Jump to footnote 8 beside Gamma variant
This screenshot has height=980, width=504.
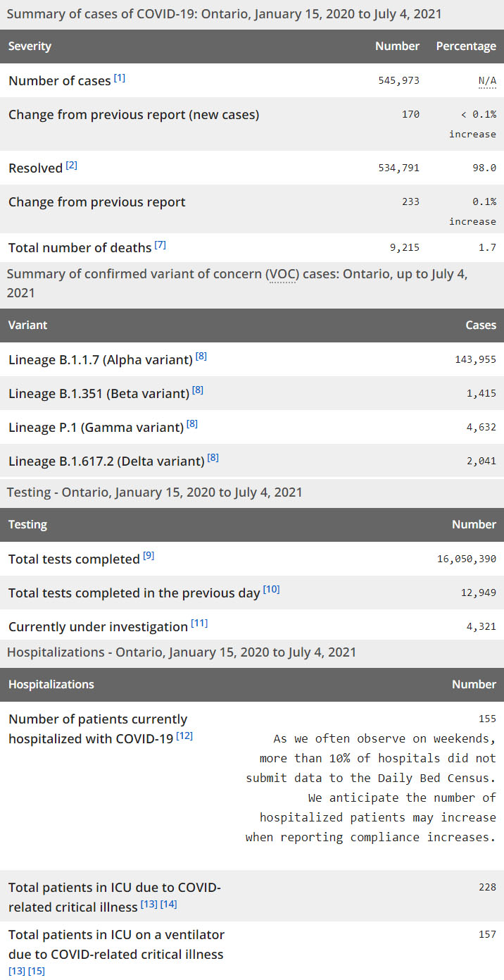(192, 424)
